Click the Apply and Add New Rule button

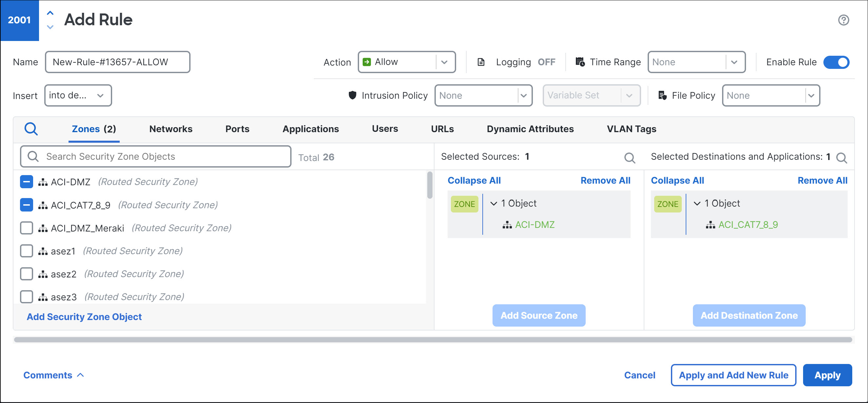coord(733,375)
